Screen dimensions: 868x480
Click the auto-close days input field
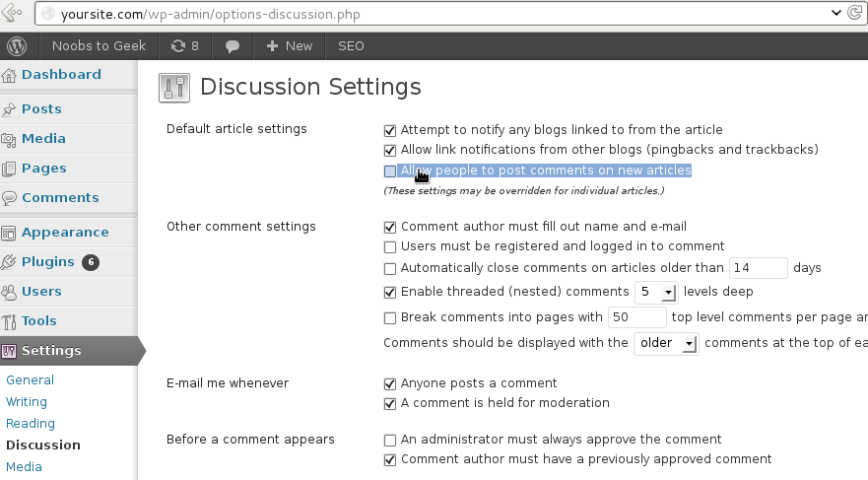pyautogui.click(x=758, y=268)
